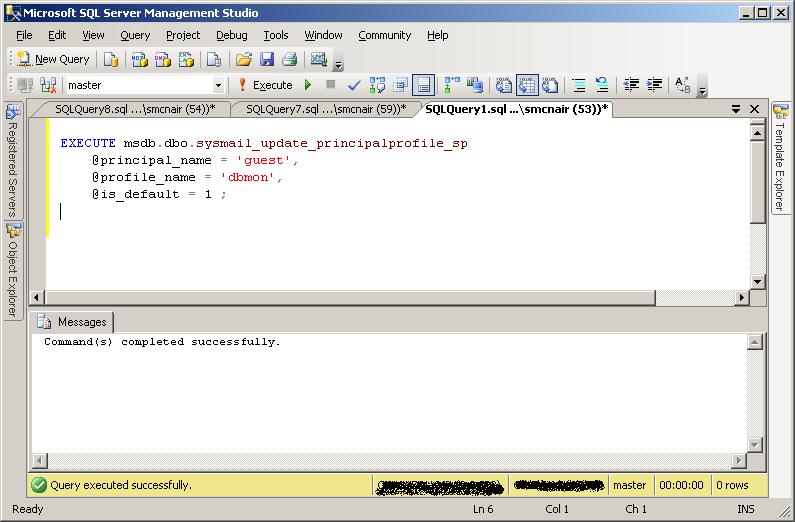
Task: Click the editor vertical scroll up arrow
Action: coord(757,133)
